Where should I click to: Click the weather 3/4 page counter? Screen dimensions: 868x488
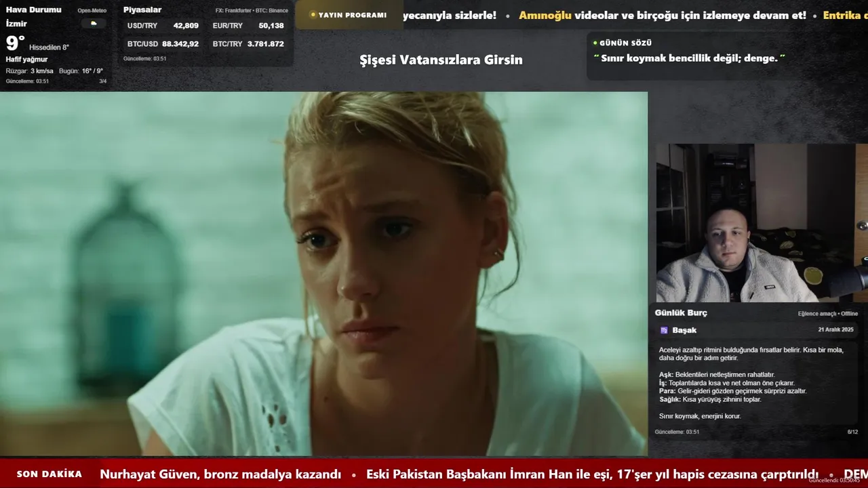pos(103,81)
